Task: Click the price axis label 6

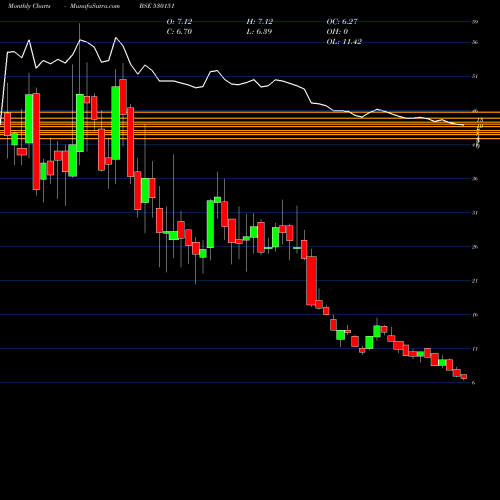Action: 474,383
